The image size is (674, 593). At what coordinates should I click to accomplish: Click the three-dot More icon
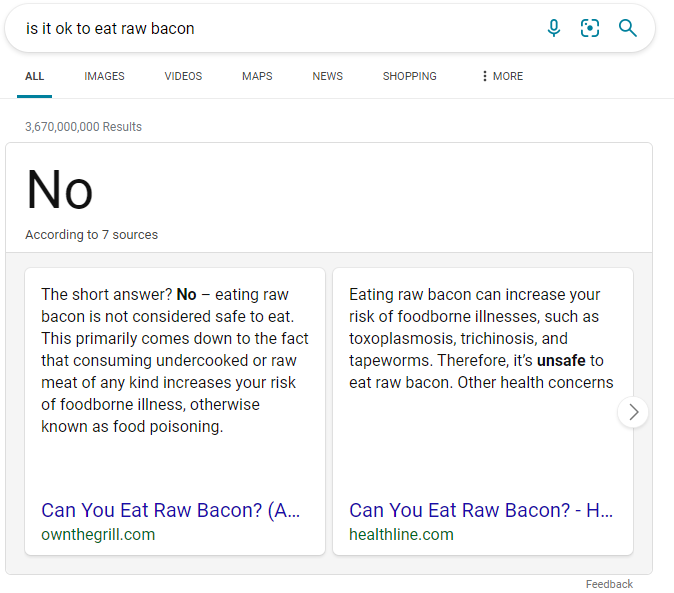point(485,76)
